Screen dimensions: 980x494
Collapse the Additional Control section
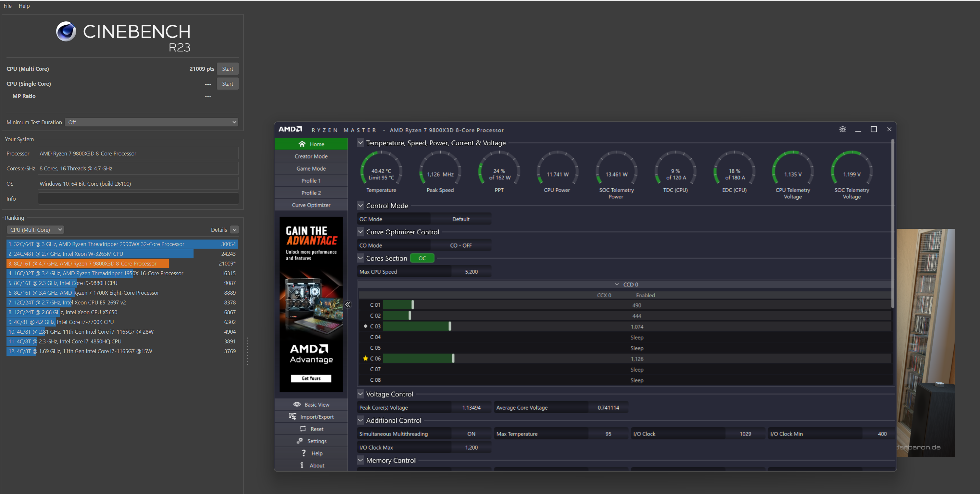coord(360,420)
